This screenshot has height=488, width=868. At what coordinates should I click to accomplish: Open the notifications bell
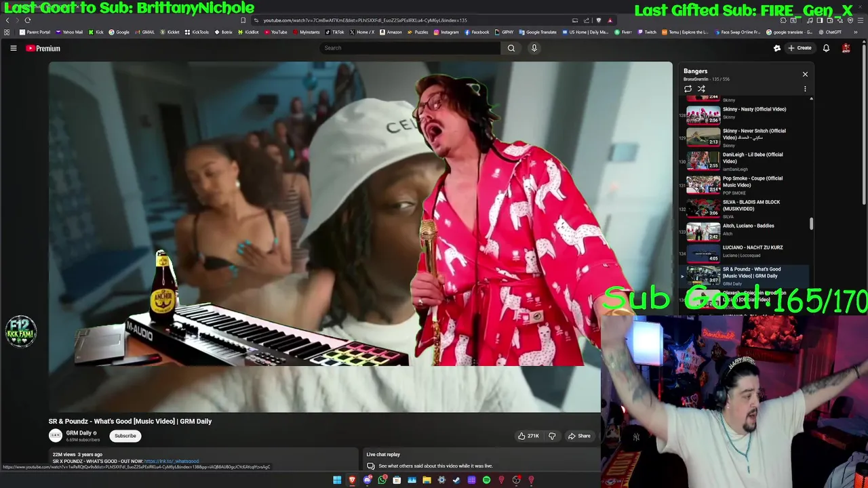(x=826, y=48)
